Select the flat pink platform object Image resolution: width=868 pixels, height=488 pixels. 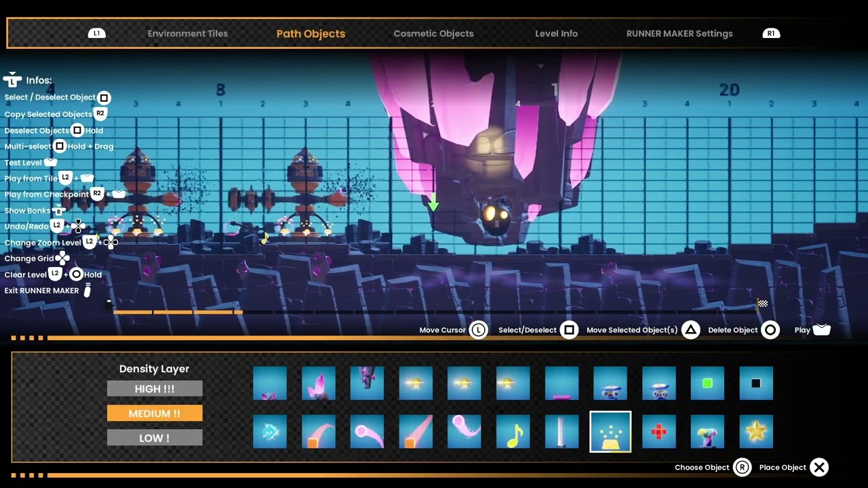(562, 384)
